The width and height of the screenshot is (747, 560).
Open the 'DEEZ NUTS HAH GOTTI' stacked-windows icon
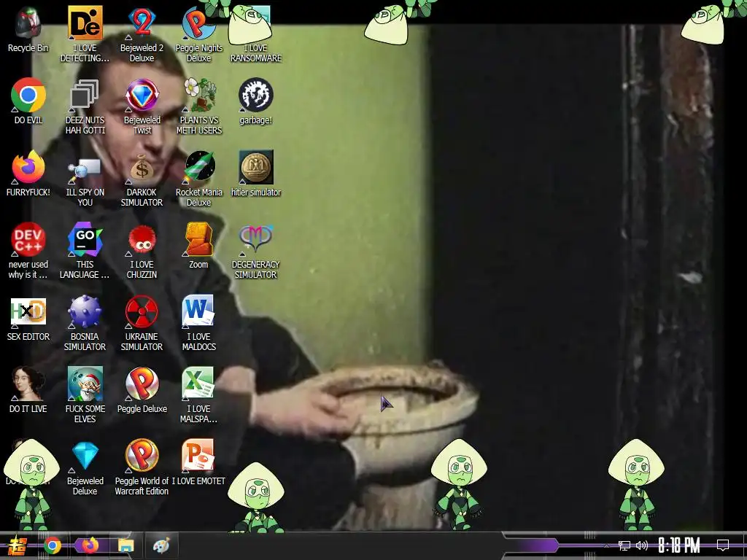click(x=85, y=96)
